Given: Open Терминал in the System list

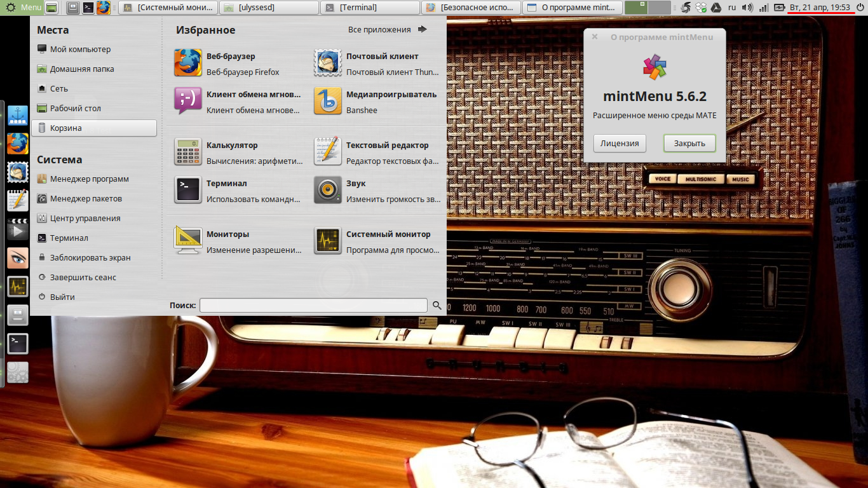Looking at the screenshot, I should (x=94, y=238).
